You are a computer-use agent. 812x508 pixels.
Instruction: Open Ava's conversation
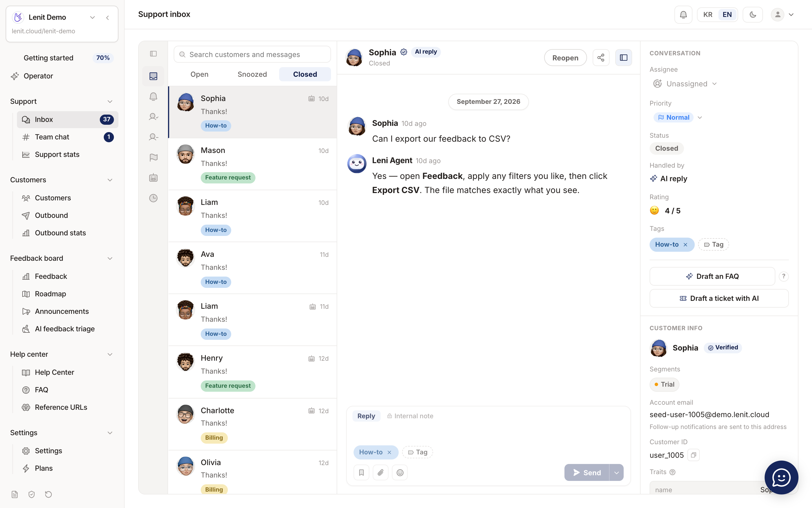252,268
